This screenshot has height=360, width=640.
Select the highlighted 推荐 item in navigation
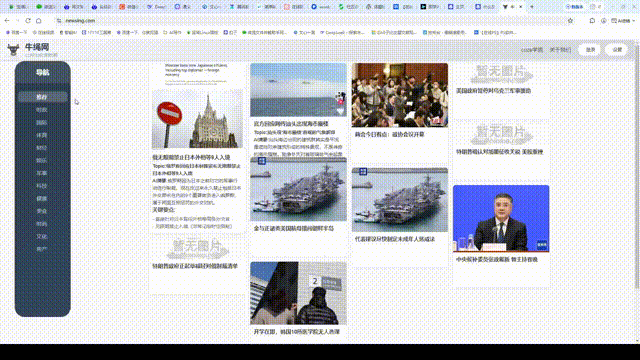click(42, 97)
